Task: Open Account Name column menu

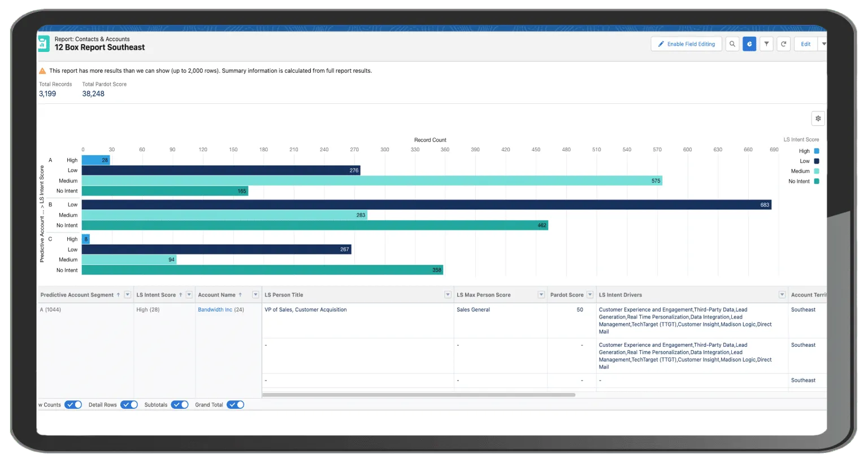Action: pyautogui.click(x=255, y=295)
